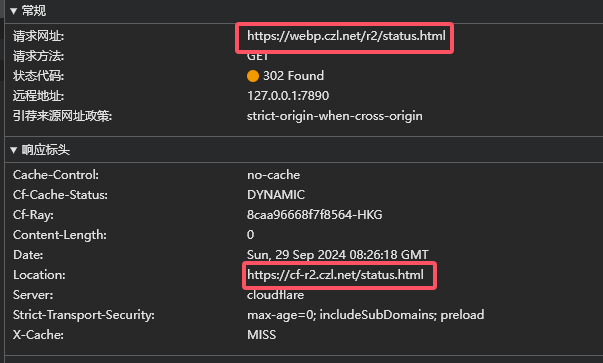The width and height of the screenshot is (603, 363).
Task: Click the orange 302 status indicator dot
Action: (x=253, y=76)
